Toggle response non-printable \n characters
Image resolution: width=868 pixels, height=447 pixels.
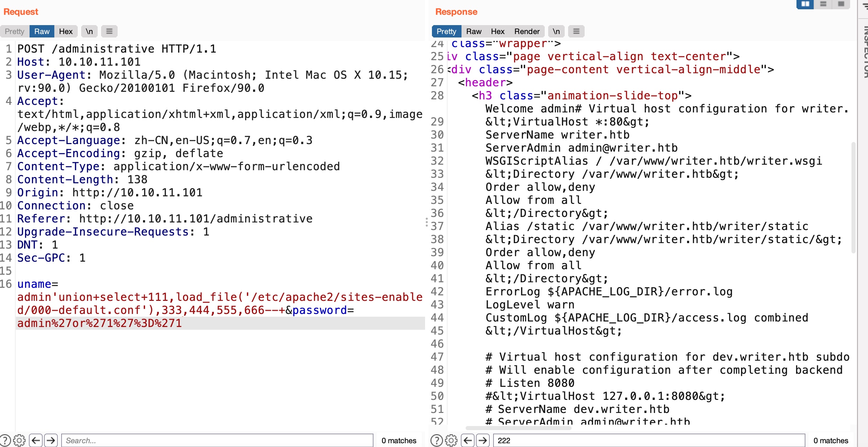(556, 31)
